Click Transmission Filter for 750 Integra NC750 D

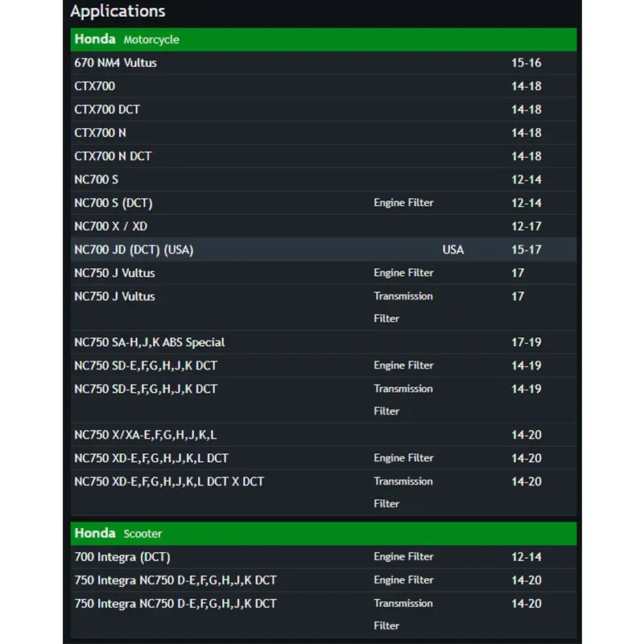(403, 615)
